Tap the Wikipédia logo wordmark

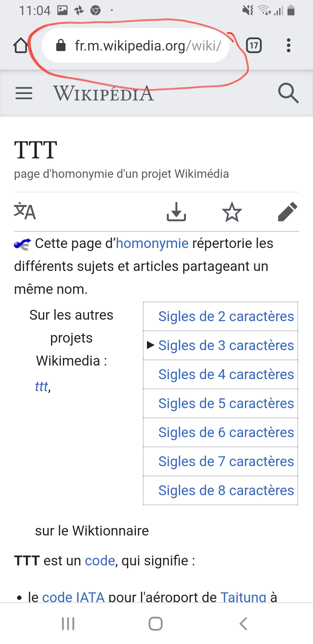click(x=103, y=93)
